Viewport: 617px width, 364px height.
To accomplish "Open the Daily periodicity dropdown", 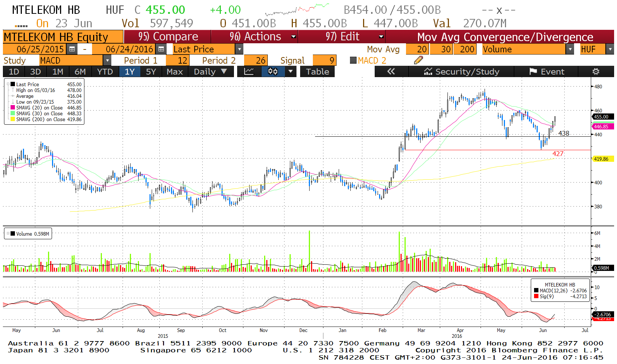I will click(x=210, y=72).
